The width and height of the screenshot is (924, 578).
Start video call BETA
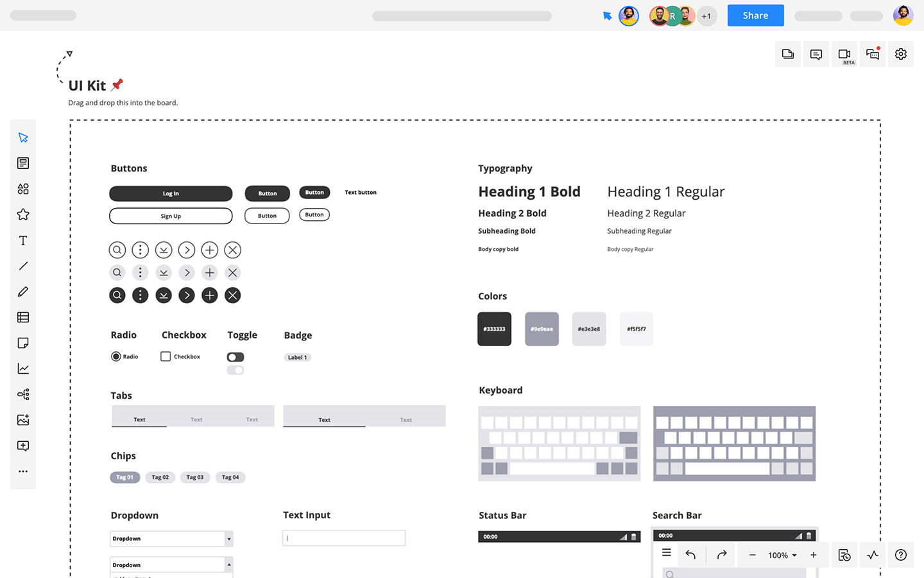(844, 54)
